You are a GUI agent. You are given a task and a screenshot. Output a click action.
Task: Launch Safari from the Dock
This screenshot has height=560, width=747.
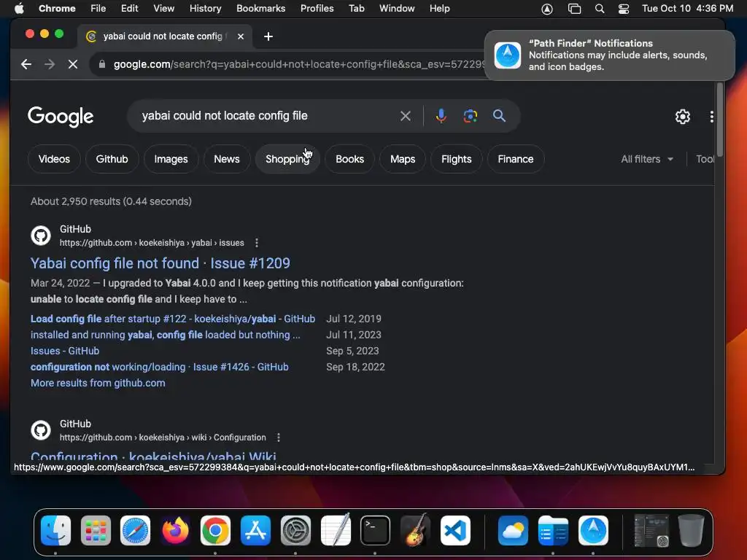tap(135, 531)
